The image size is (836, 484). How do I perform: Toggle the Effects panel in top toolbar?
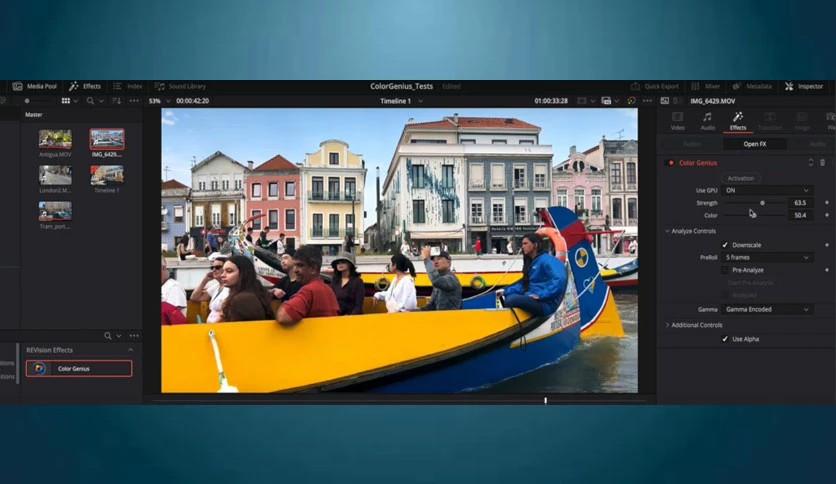[85, 86]
